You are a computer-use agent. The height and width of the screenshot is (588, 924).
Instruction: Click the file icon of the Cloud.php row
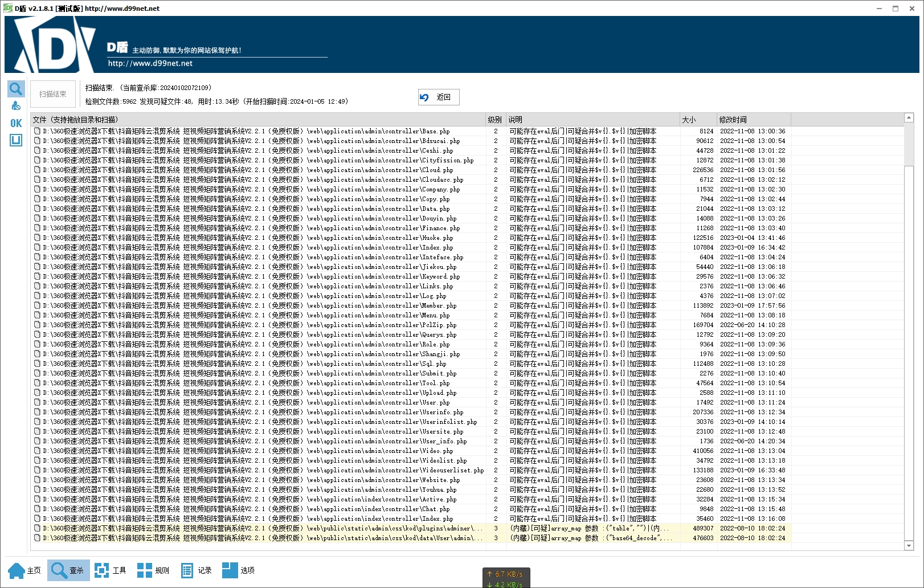pos(37,170)
